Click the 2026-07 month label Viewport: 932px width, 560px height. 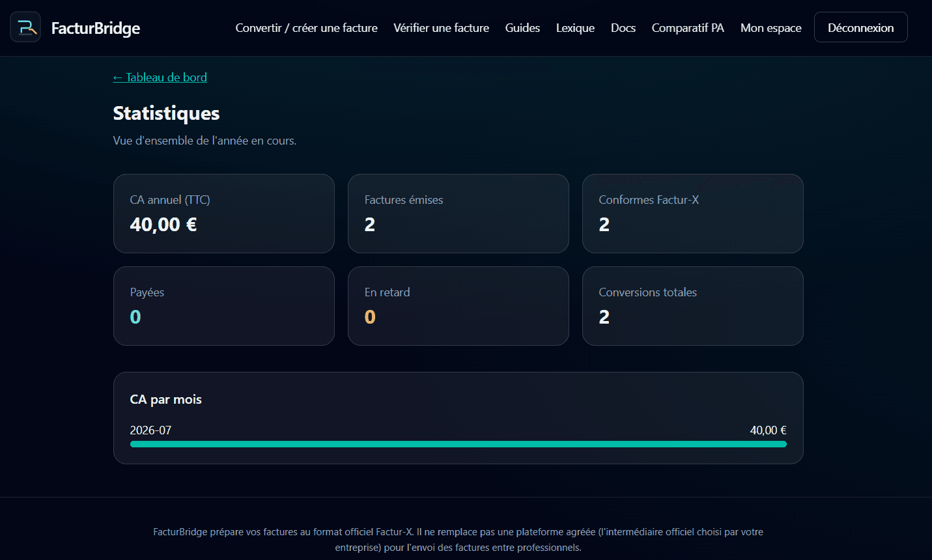(151, 430)
